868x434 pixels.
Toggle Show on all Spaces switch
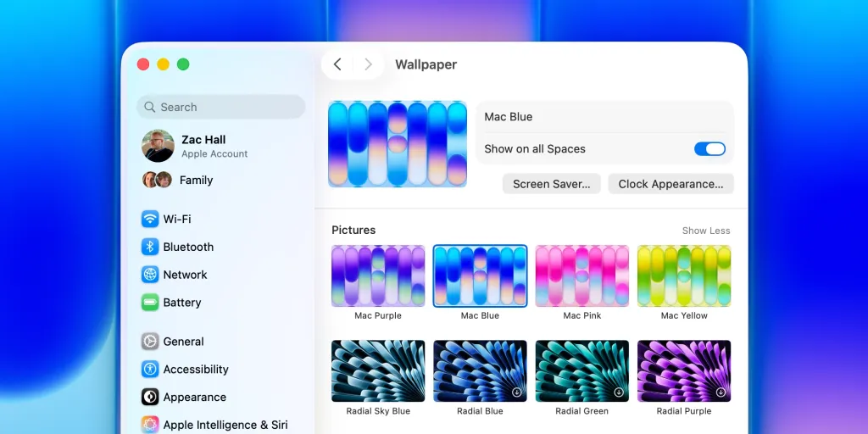pyautogui.click(x=709, y=149)
